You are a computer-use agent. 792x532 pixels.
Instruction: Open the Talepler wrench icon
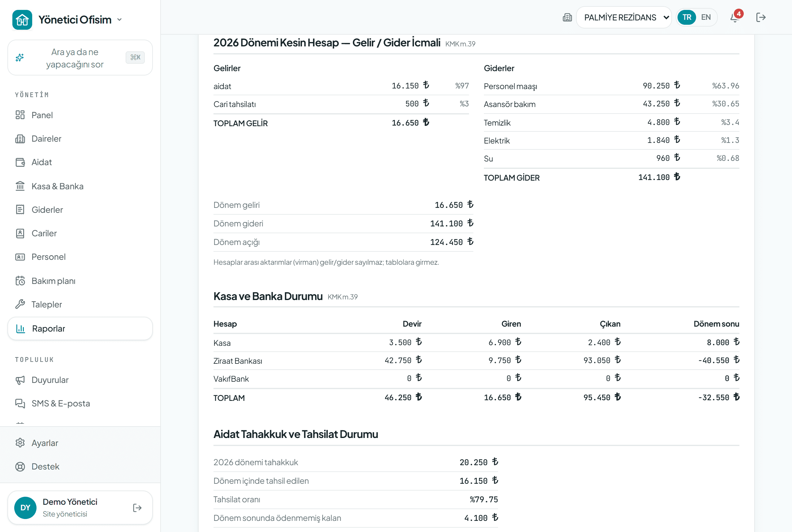coord(20,304)
